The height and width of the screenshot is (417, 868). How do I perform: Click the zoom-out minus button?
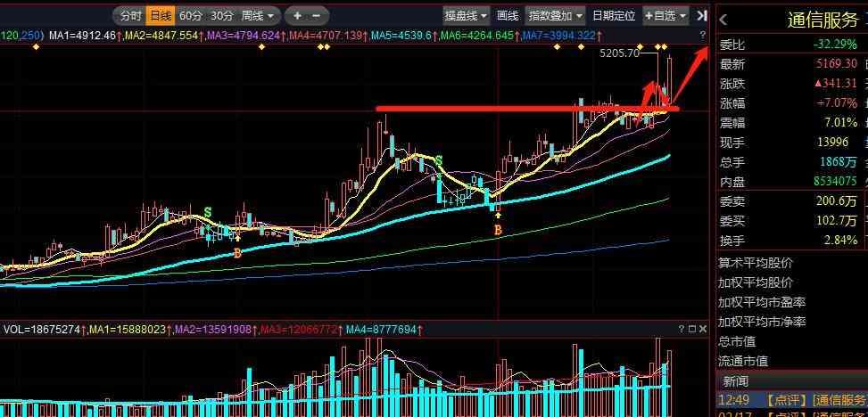[318, 16]
